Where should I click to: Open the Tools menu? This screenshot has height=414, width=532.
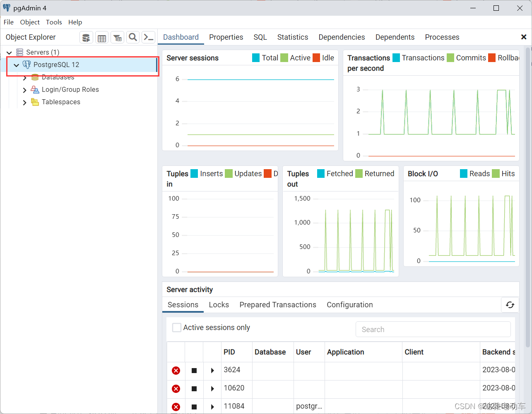click(54, 22)
